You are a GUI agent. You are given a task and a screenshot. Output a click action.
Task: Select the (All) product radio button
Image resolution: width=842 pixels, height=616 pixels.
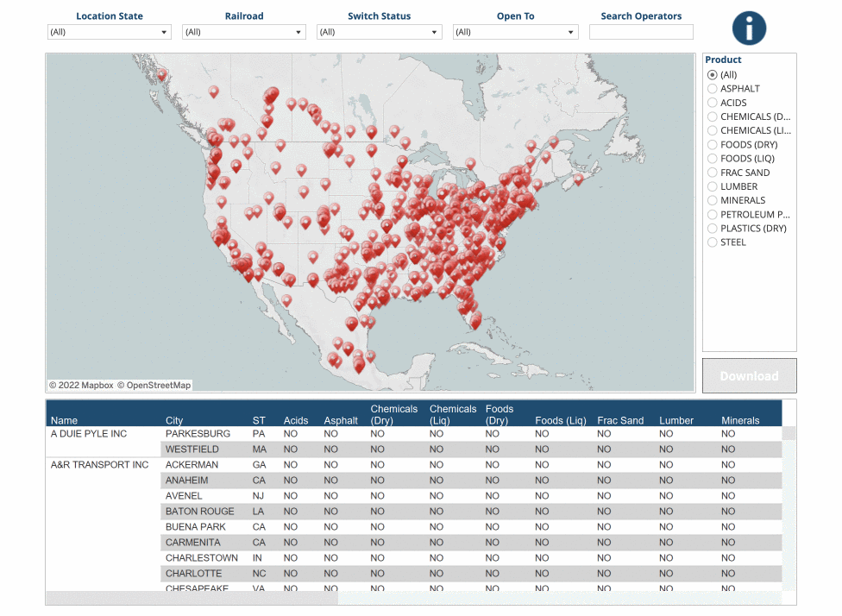712,75
